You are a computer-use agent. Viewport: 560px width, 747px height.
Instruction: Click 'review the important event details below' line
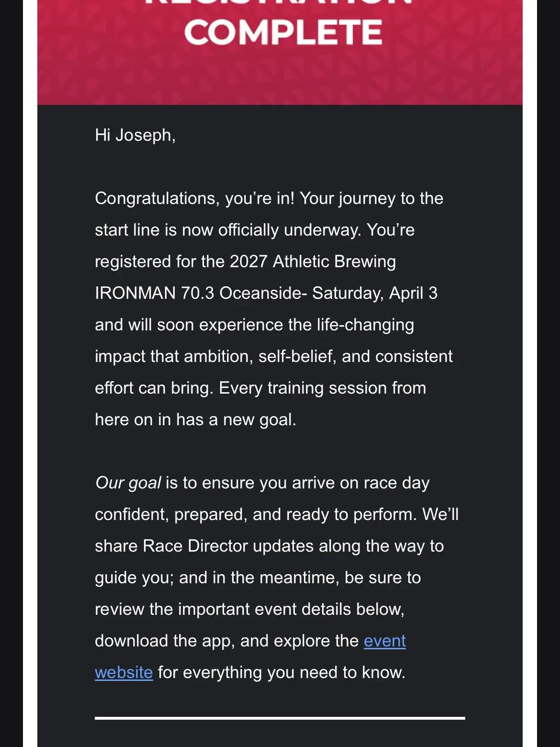(249, 609)
